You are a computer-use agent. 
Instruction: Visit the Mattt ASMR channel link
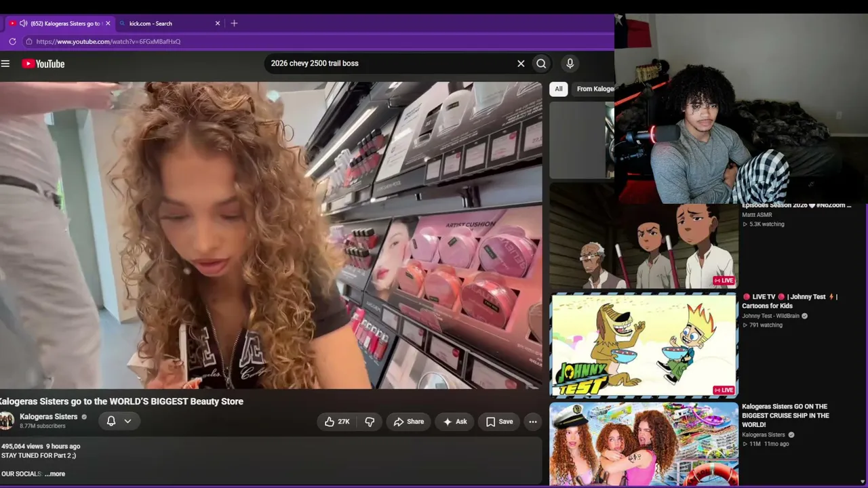757,215
